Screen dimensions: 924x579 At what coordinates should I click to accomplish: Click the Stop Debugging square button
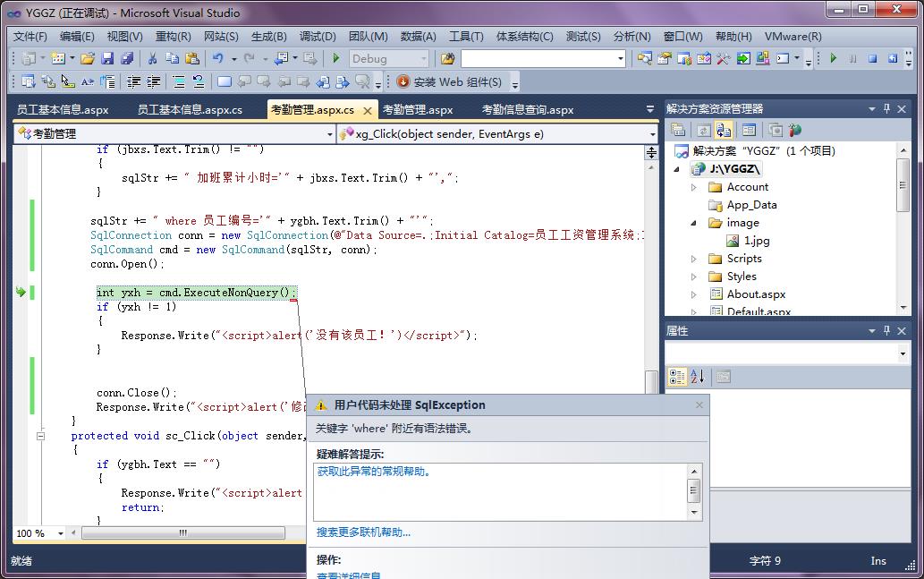coord(873,58)
